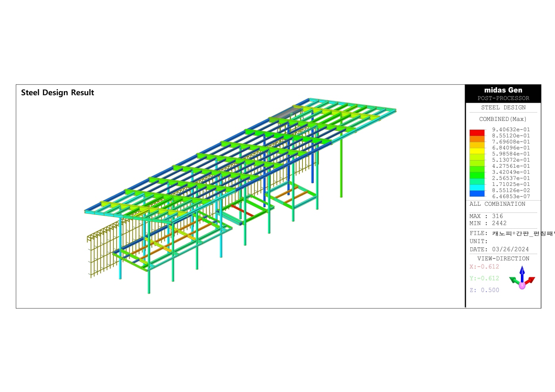Select the STEEL DESIGN heading

503,107
